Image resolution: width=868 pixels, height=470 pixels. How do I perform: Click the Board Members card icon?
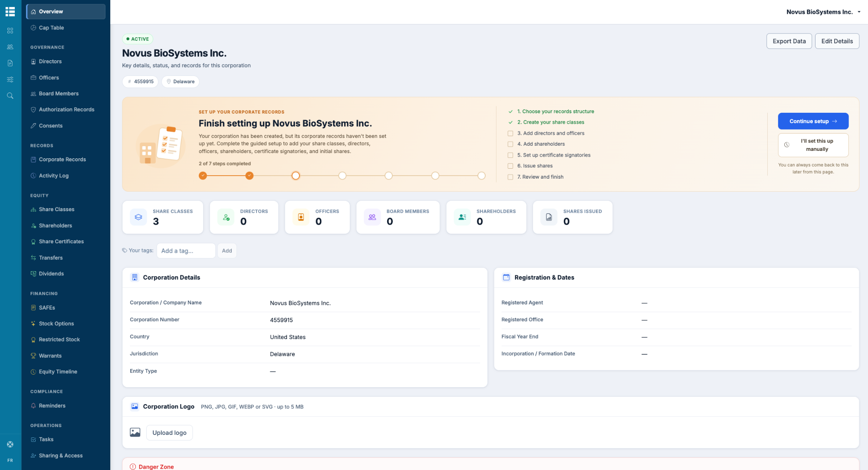pos(372,217)
